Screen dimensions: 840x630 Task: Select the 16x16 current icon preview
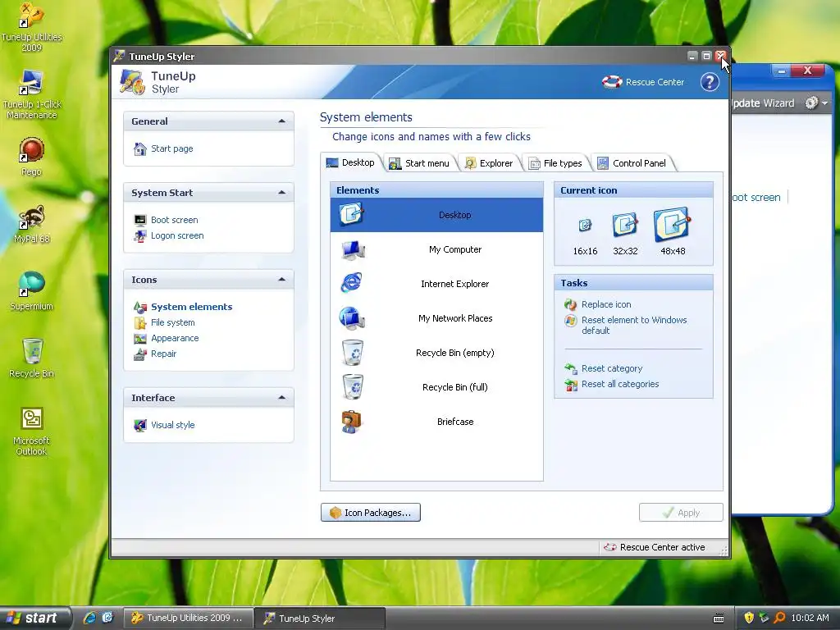[585, 226]
